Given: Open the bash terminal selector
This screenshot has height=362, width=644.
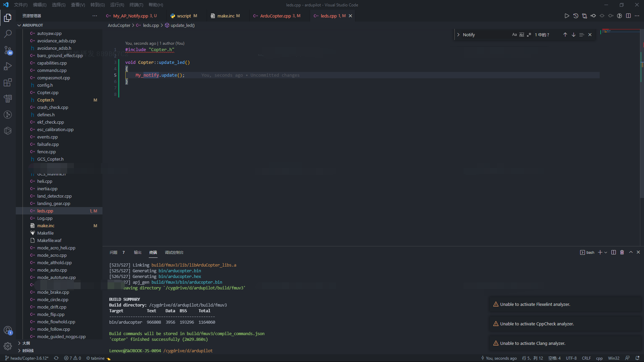Looking at the screenshot, I should point(587,252).
